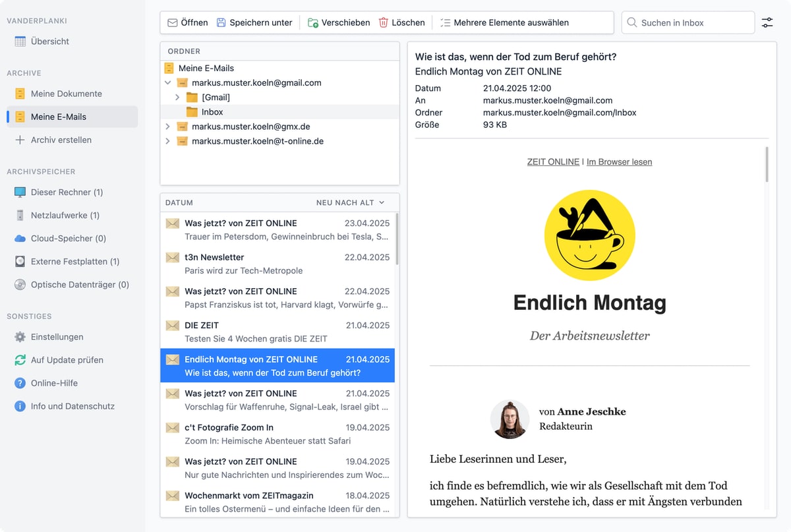Click Mehrere Elemente auswählen button
Viewport: 791px width, 532px height.
504,22
